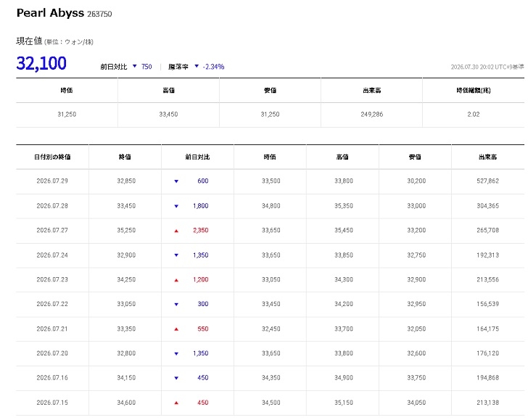The image size is (528, 420).
Task: Click market cap value 2.02
Action: pyautogui.click(x=473, y=115)
